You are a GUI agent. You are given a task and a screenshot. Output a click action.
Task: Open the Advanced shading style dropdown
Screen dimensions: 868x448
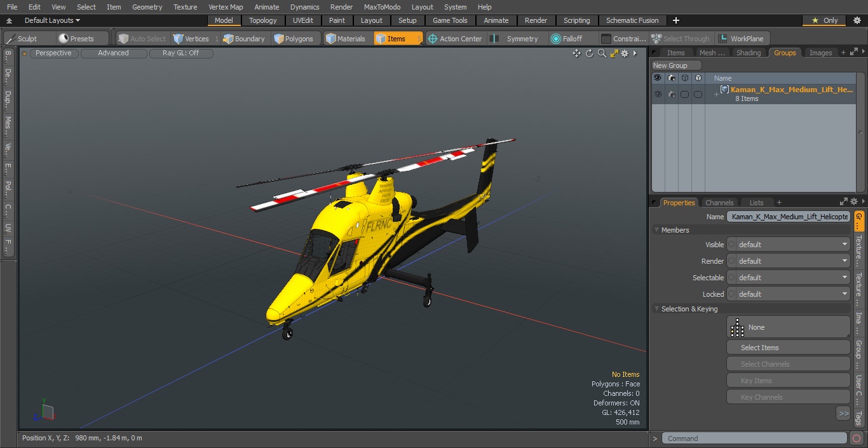click(113, 53)
